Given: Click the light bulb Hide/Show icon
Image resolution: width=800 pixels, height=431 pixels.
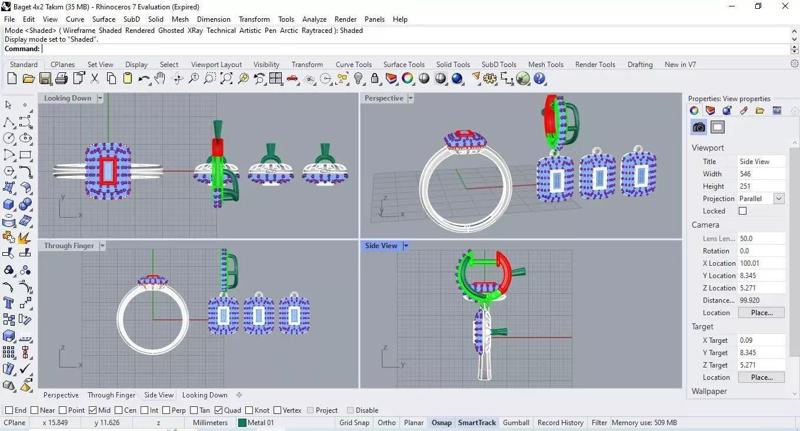Looking at the screenshot, I should 359,79.
